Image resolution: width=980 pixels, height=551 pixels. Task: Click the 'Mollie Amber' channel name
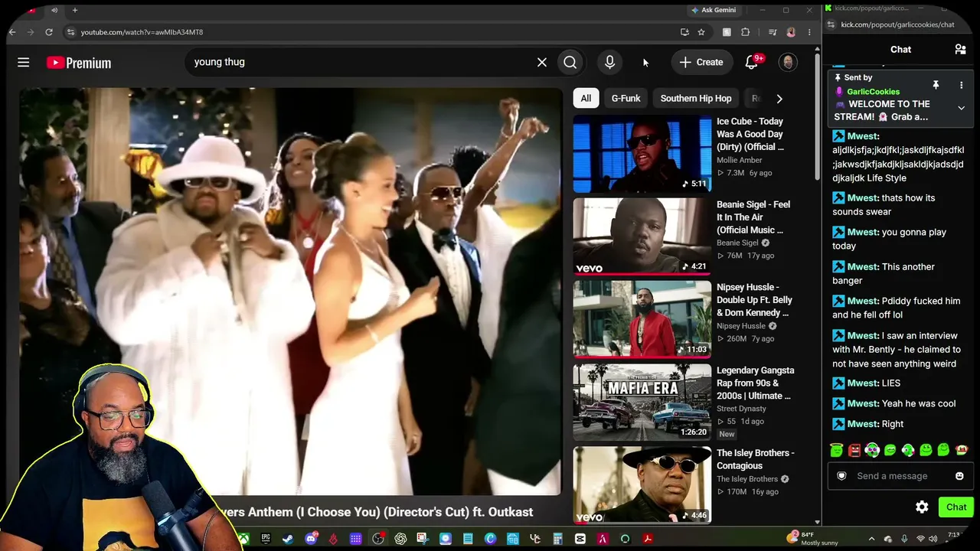[740, 160]
